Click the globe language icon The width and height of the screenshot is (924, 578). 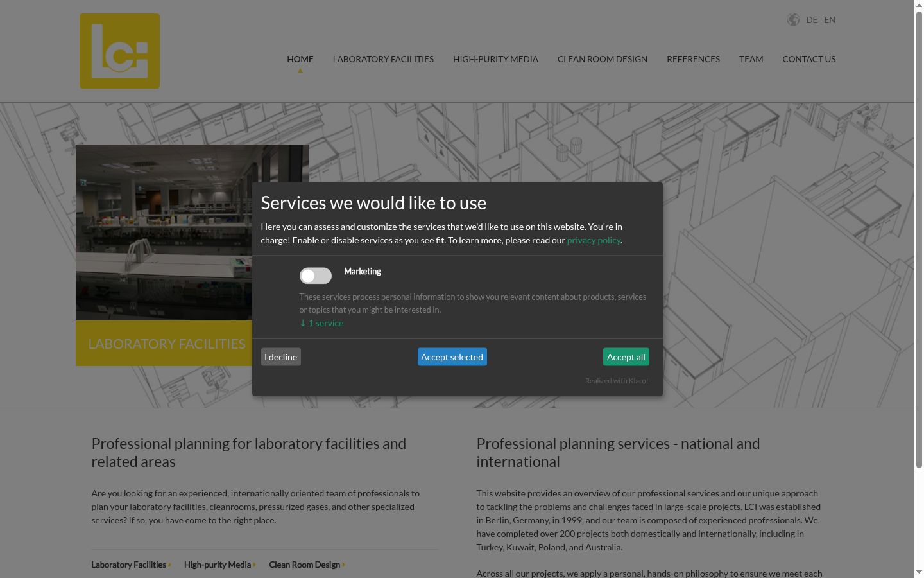click(793, 19)
